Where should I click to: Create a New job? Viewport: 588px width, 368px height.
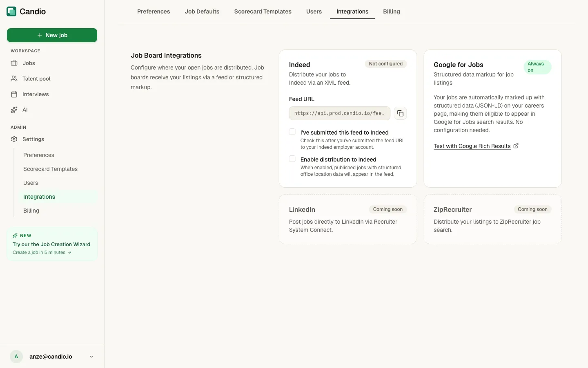click(x=52, y=35)
